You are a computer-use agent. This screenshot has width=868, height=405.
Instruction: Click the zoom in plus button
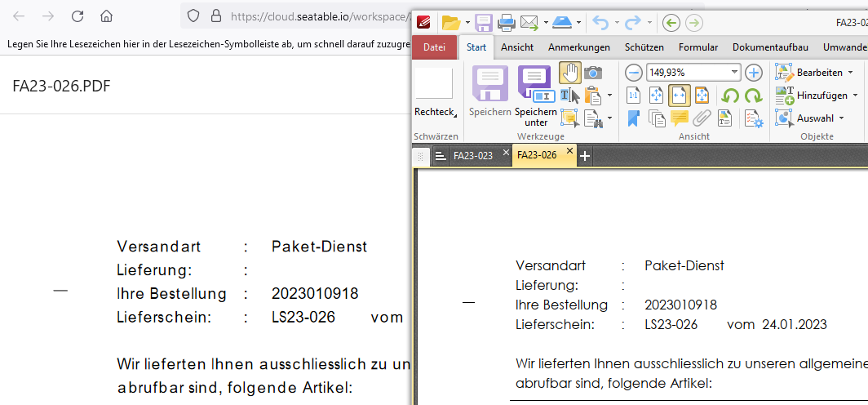click(x=753, y=73)
